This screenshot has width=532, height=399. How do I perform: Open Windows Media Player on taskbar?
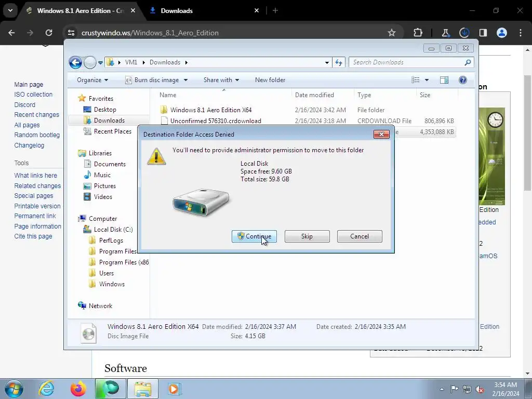click(174, 389)
